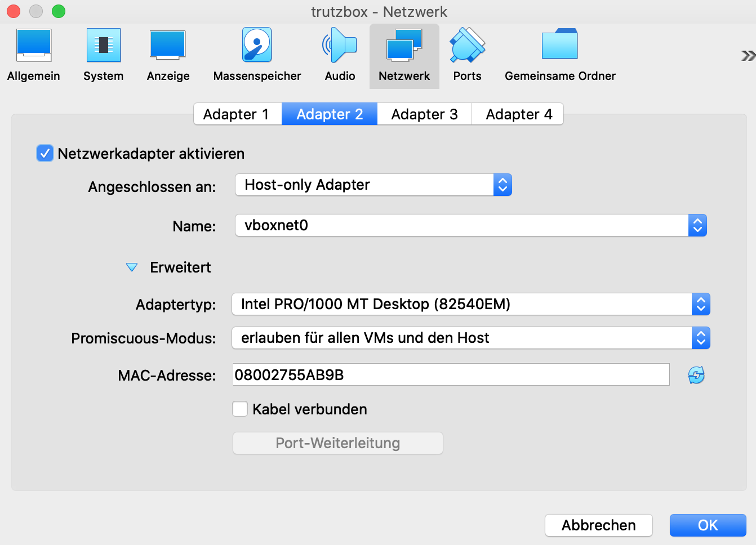Viewport: 756px width, 545px height.
Task: Open the System settings section
Action: pyautogui.click(x=103, y=56)
